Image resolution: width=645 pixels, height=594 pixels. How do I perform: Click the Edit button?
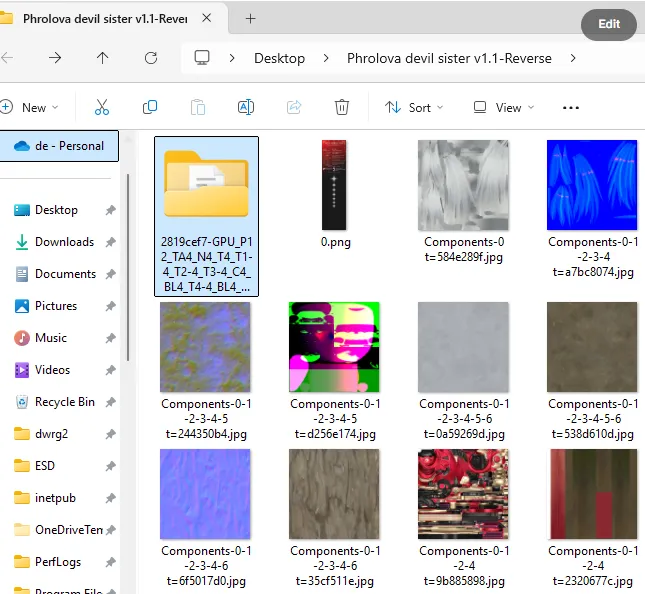pos(609,24)
